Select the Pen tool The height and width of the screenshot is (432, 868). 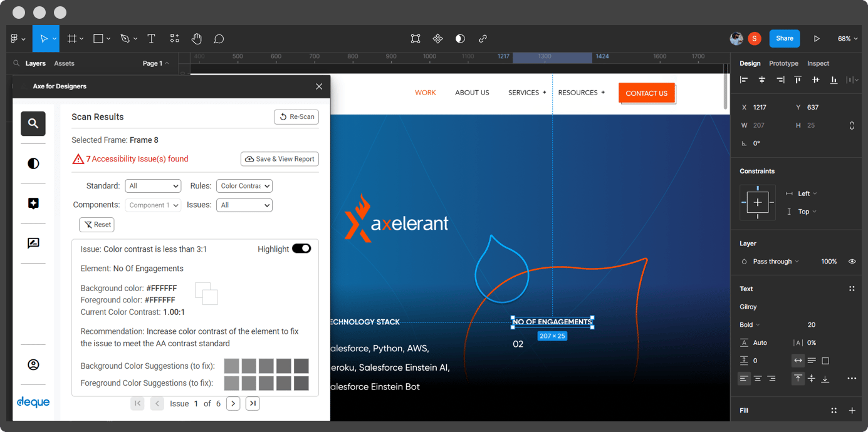[125, 39]
